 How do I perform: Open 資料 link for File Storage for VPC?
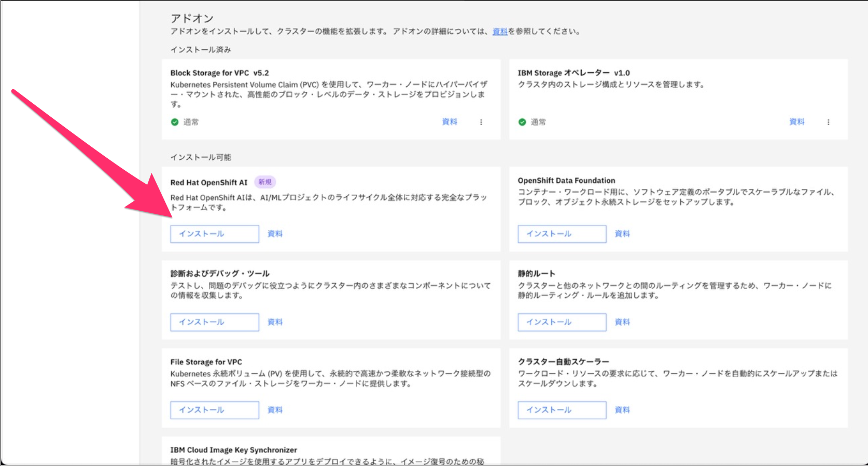tap(275, 410)
